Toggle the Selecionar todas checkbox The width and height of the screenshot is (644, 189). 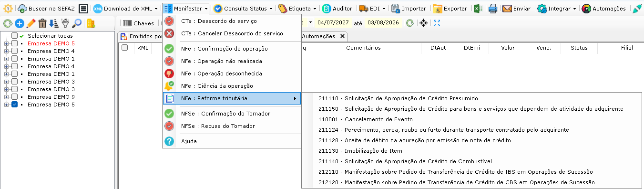click(15, 36)
